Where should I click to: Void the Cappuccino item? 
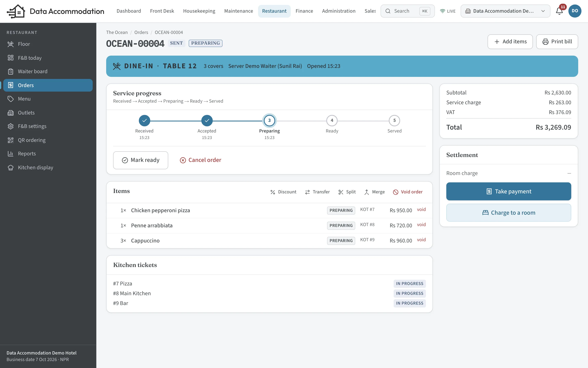[421, 240]
